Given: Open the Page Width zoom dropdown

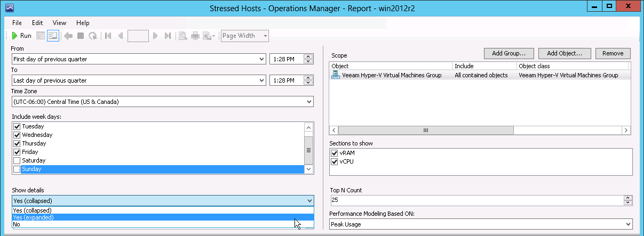Looking at the screenshot, I should (x=245, y=36).
